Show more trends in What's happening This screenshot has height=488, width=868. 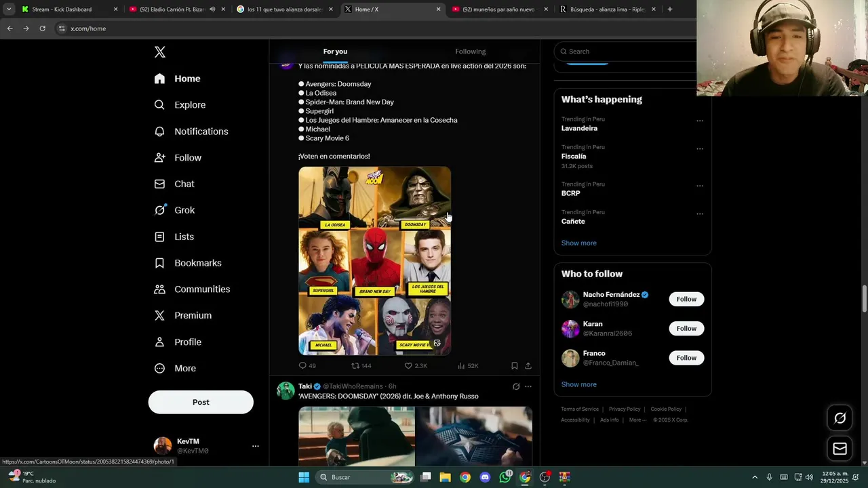[578, 243]
